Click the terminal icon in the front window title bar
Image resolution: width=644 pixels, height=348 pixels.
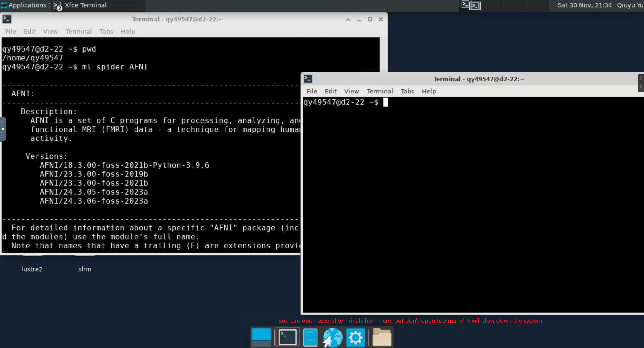coord(308,79)
